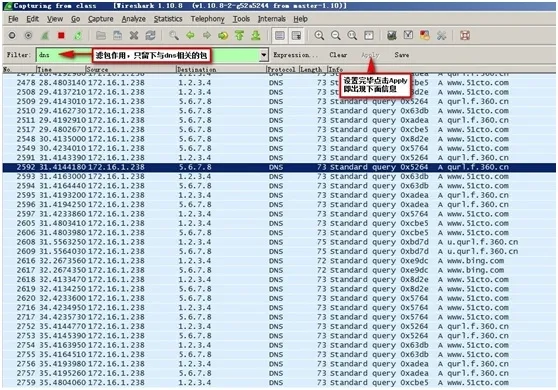Select packet 2616 querying www.bing.com
The height and width of the screenshot is (390, 558).
point(279,261)
